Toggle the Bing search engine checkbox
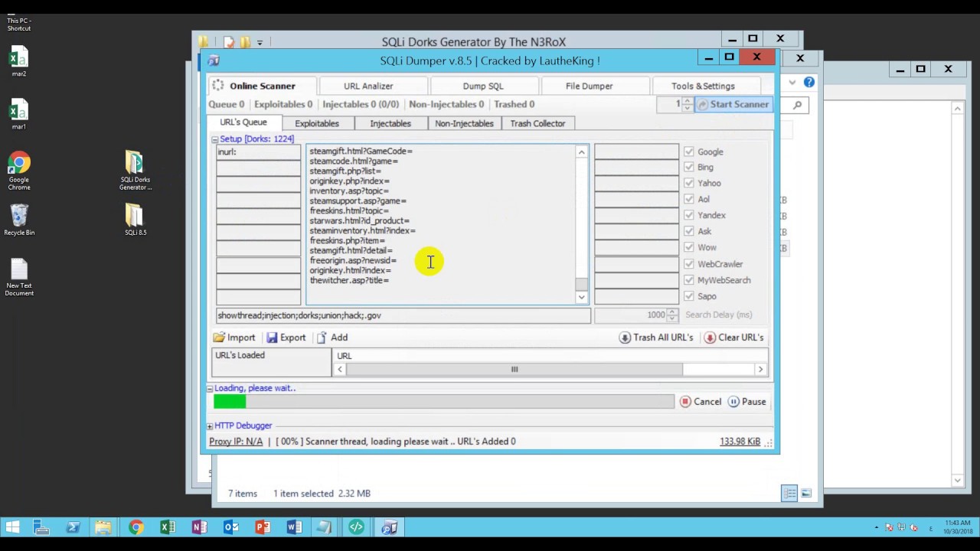The image size is (980, 551). 689,167
